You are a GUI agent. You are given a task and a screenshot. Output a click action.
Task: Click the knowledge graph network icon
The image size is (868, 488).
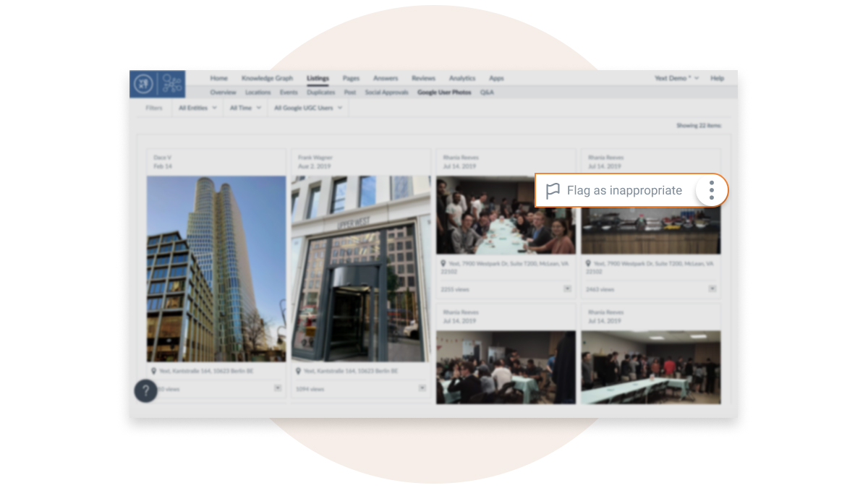pos(171,84)
